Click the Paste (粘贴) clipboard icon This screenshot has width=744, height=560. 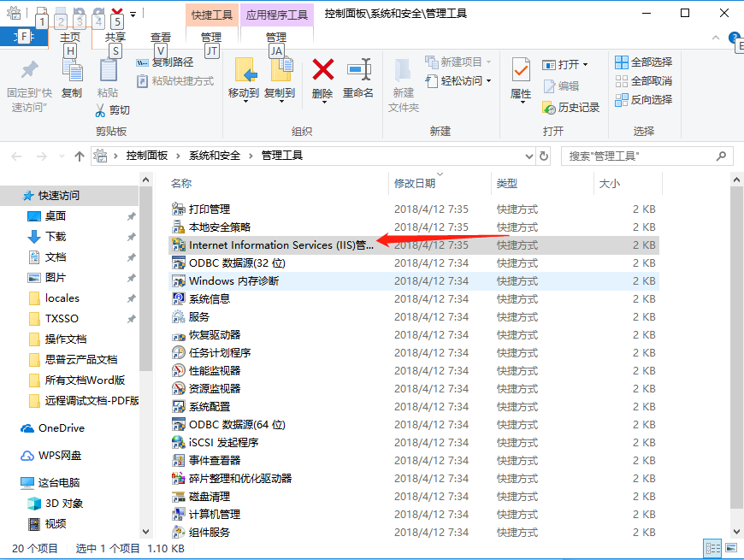tap(108, 70)
